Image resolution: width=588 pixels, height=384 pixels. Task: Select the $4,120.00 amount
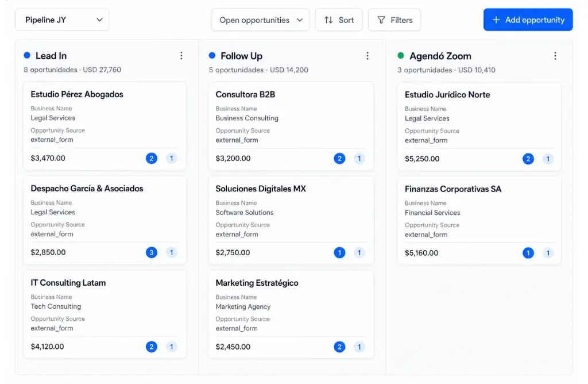pos(47,347)
